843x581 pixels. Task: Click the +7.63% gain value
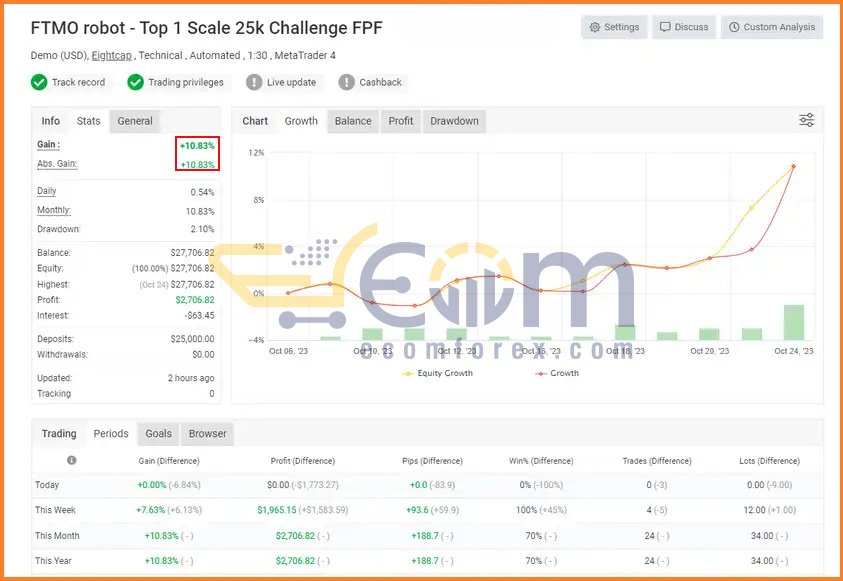coord(151,510)
